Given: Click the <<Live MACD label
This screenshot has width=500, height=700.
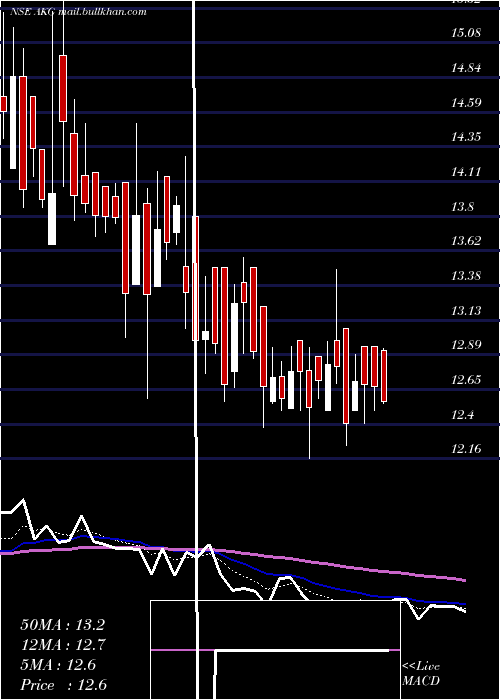Looking at the screenshot, I should pos(421,673).
